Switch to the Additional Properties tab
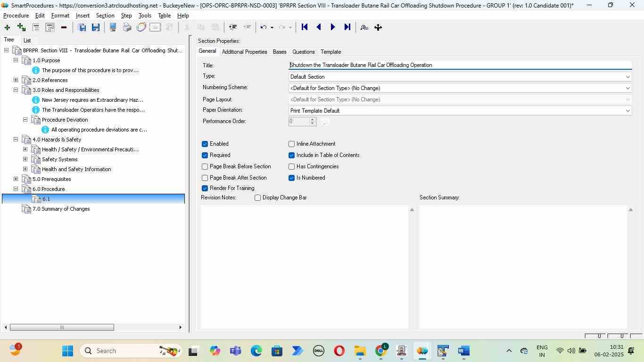The width and height of the screenshot is (644, 362). 244,52
